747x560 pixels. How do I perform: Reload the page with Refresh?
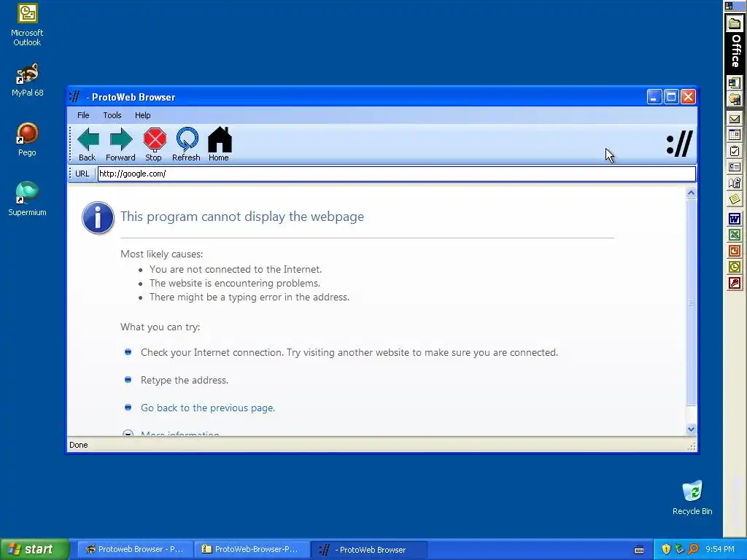coord(186,144)
